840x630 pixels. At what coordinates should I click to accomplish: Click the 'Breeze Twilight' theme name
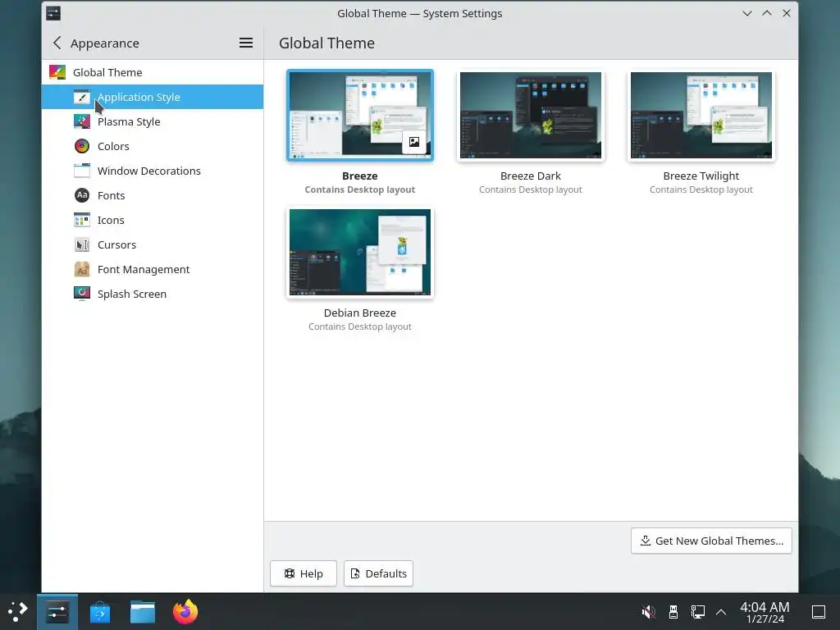701,176
